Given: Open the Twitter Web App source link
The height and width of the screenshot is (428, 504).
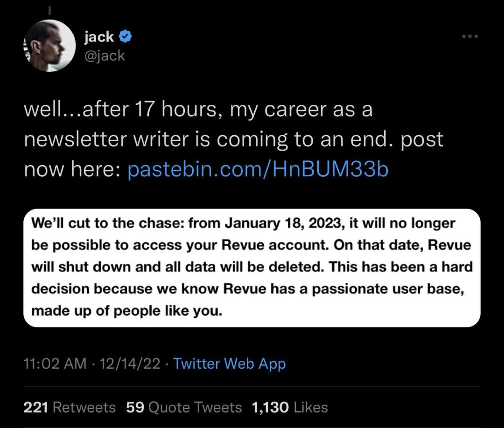Looking at the screenshot, I should (230, 364).
